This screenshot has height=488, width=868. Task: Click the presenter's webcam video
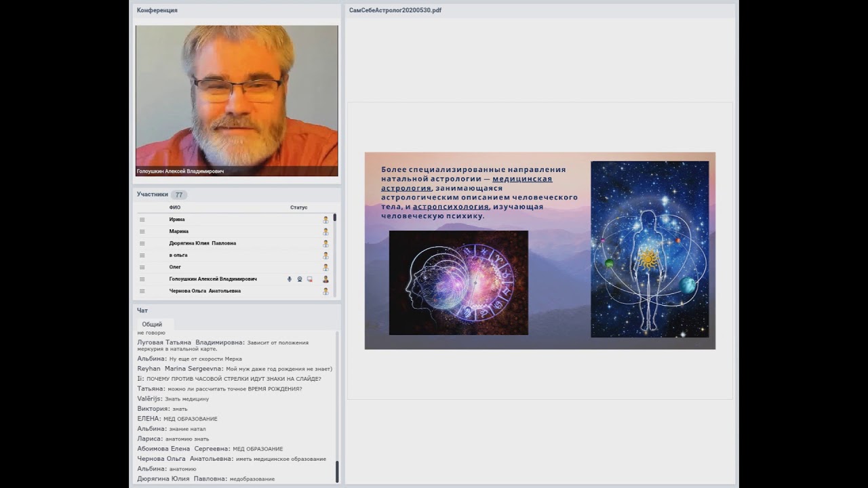point(237,101)
